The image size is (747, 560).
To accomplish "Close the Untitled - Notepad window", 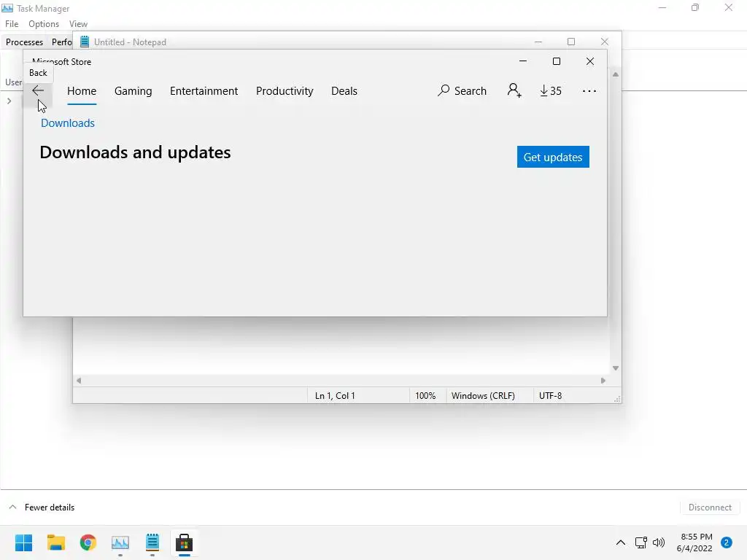I will (605, 42).
